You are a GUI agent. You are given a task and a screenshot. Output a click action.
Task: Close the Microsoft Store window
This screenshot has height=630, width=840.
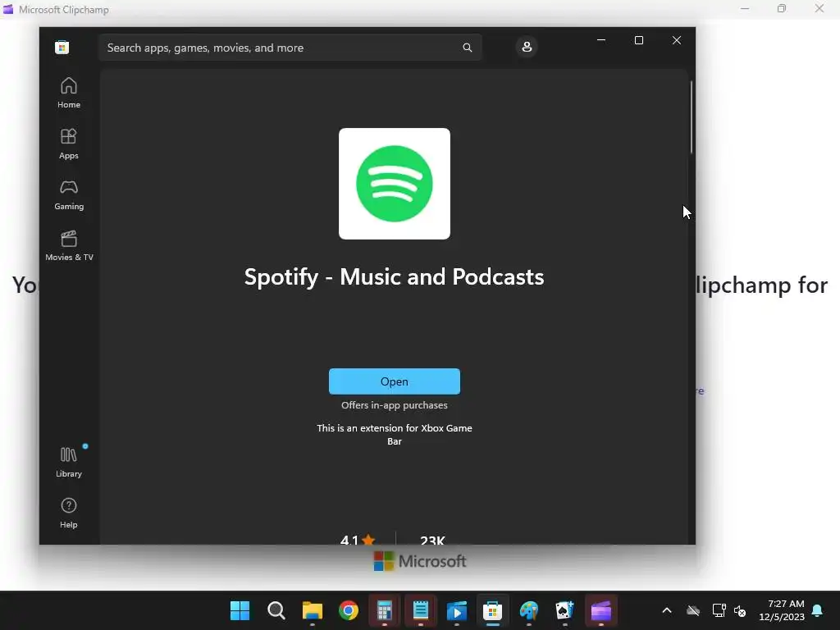click(x=677, y=40)
